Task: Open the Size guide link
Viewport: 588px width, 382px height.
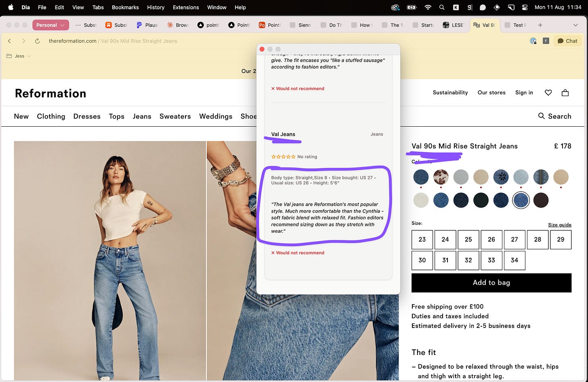Action: 559,225
